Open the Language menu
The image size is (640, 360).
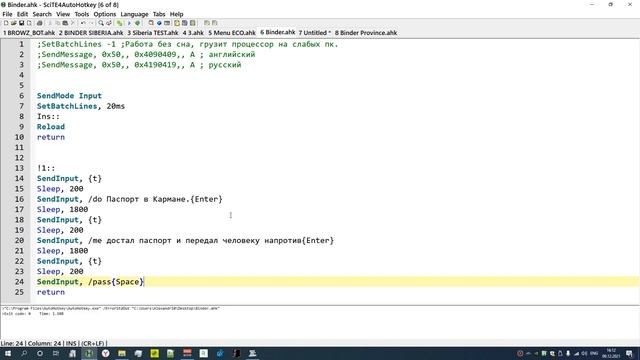134,14
